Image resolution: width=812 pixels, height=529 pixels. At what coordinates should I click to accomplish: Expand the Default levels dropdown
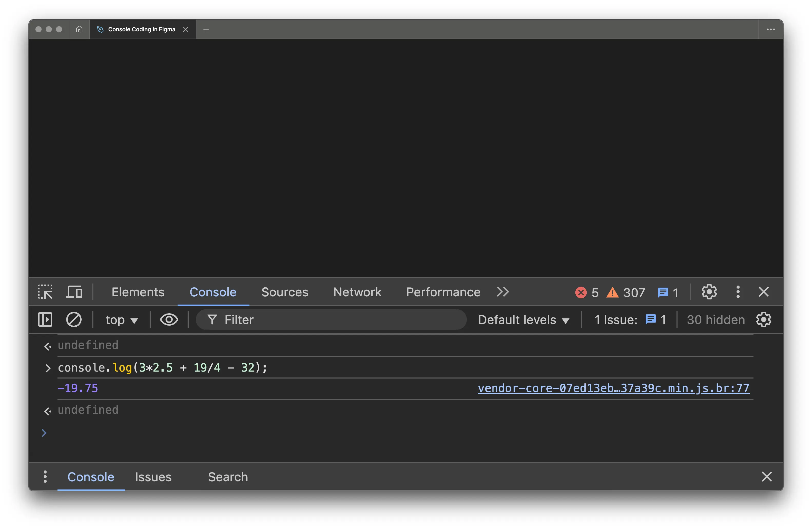523,320
